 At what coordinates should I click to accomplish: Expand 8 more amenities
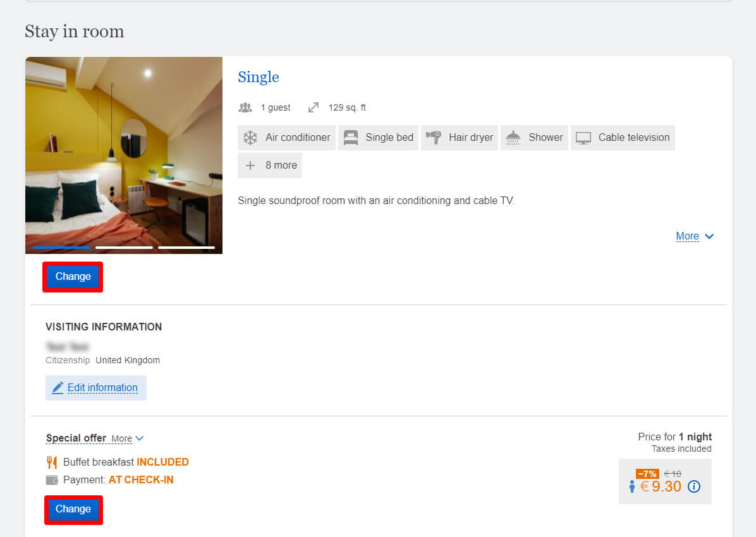tap(269, 166)
